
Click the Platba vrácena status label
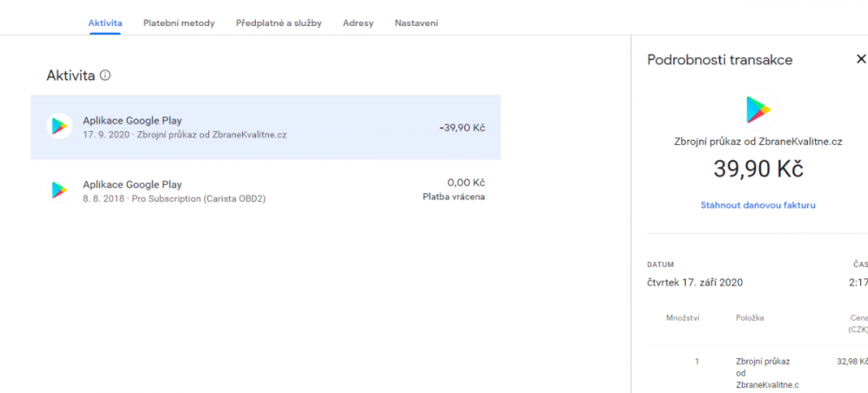point(453,197)
